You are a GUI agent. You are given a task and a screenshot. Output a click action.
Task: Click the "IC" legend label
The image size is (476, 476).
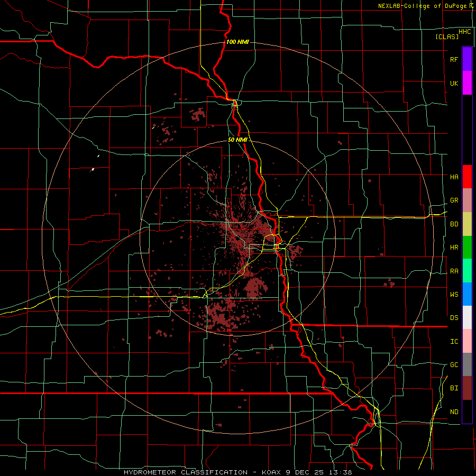coord(454,342)
